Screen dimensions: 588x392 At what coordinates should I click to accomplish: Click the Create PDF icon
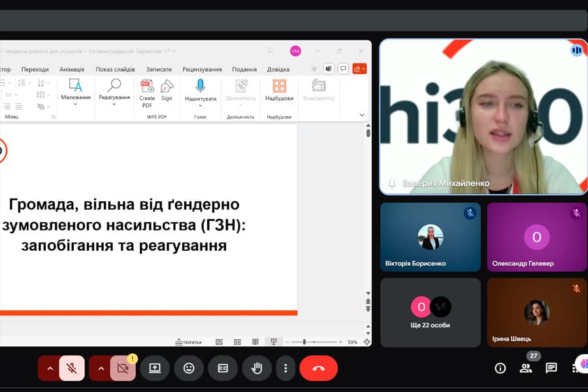(147, 93)
